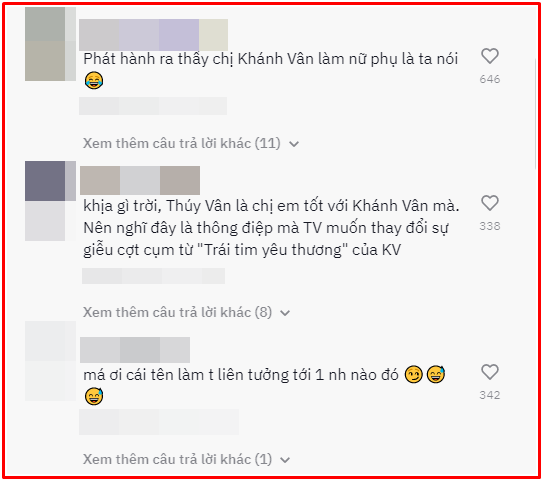Click the chevron beside 8 replies
Screen dimensions: 543x481
tap(285, 313)
